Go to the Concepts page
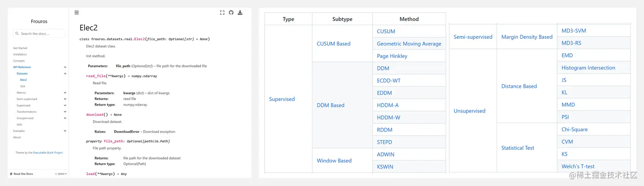Image resolution: width=644 pixels, height=186 pixels. pyautogui.click(x=19, y=61)
